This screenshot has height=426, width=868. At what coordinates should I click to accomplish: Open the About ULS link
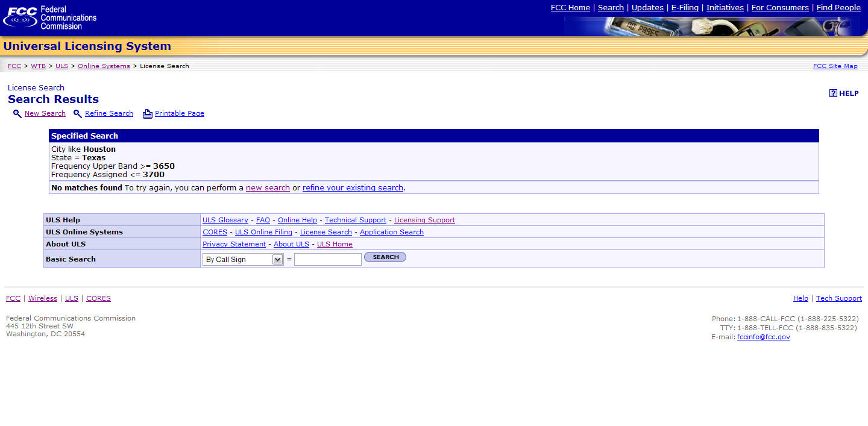pyautogui.click(x=291, y=244)
